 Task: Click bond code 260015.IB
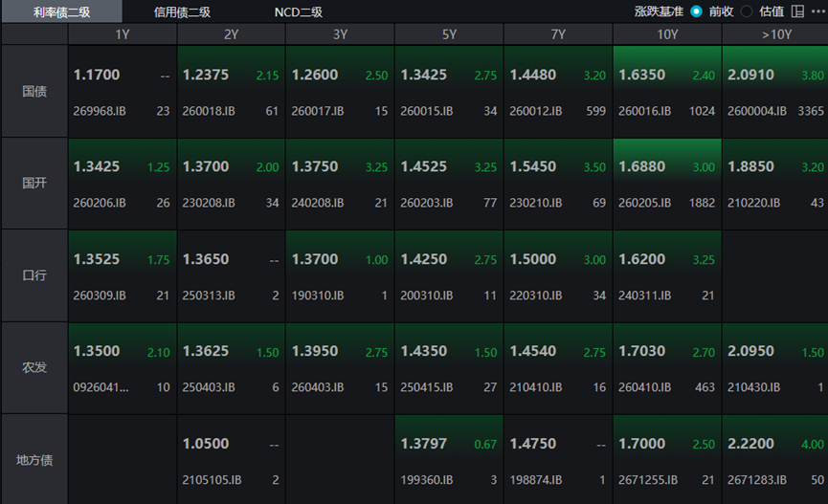(x=427, y=111)
